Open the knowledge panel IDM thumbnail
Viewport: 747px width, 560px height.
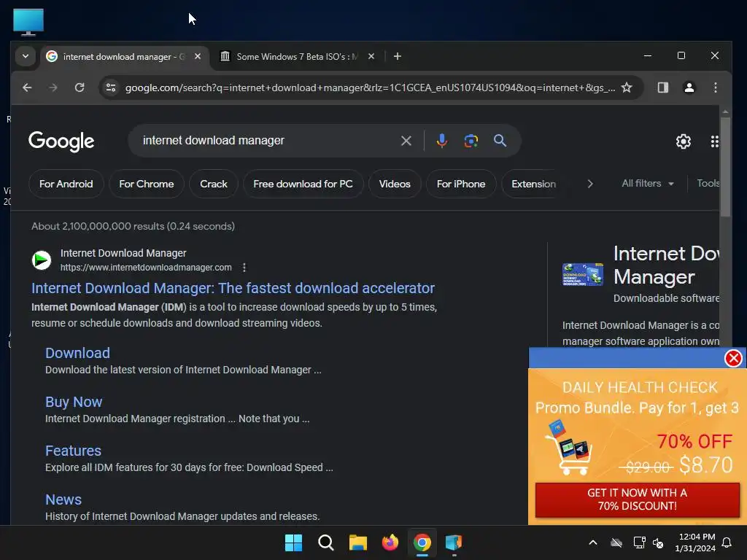(583, 275)
